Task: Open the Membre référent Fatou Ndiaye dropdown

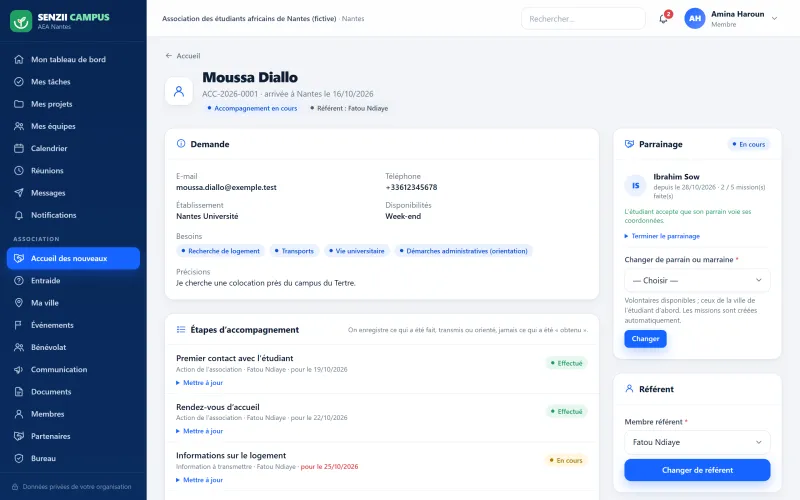Action: [x=697, y=442]
